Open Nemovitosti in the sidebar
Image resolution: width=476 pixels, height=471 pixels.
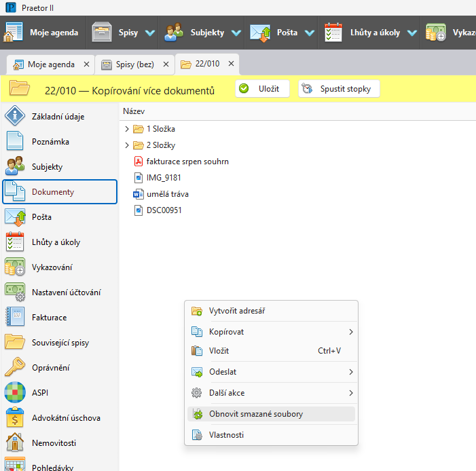(x=60, y=443)
